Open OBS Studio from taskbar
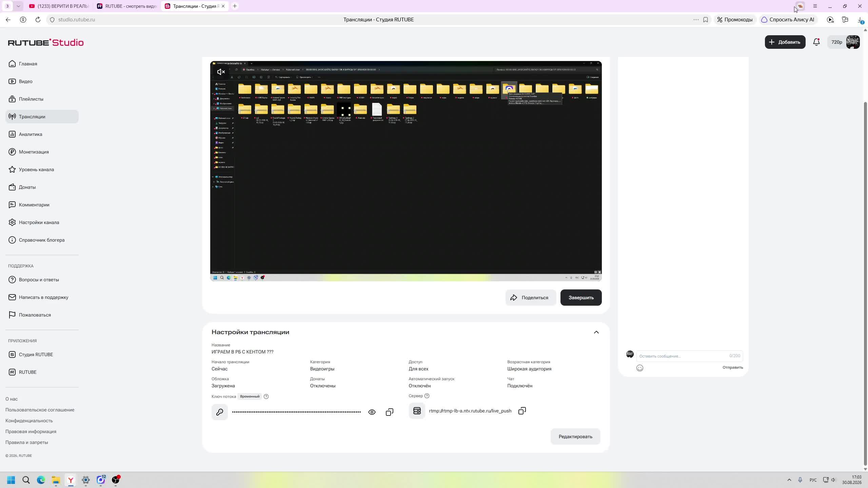Screen dimensions: 868x488 pos(116,480)
